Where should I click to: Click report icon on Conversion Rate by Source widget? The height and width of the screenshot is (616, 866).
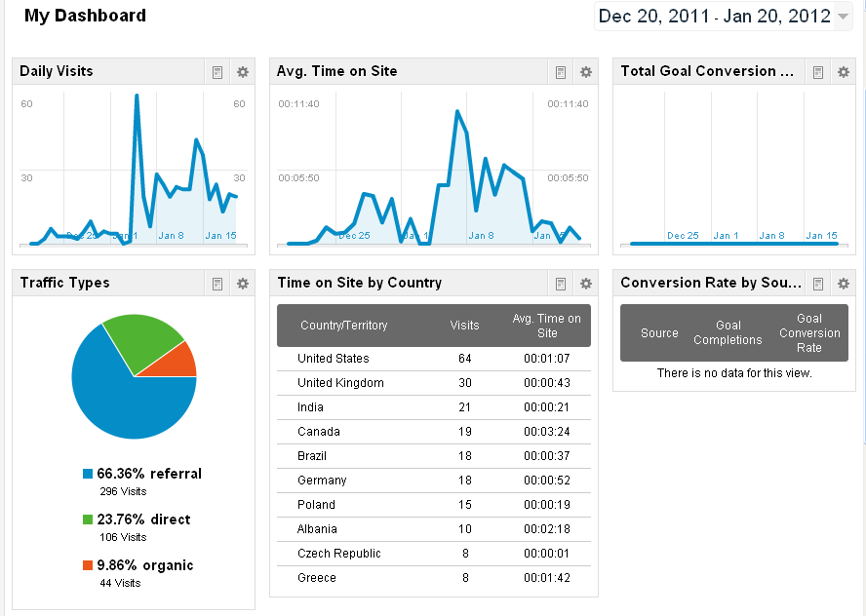click(x=818, y=284)
